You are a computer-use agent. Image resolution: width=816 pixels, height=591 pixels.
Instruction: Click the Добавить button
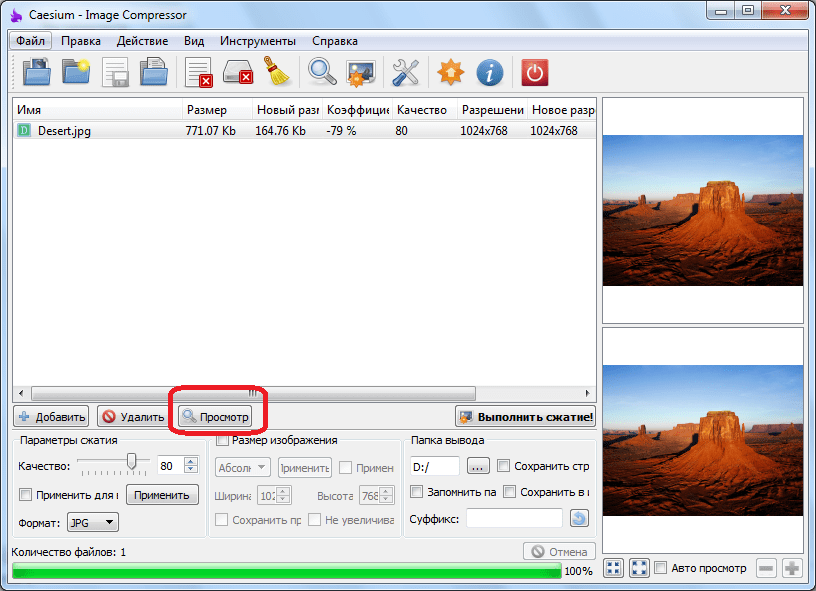[51, 416]
